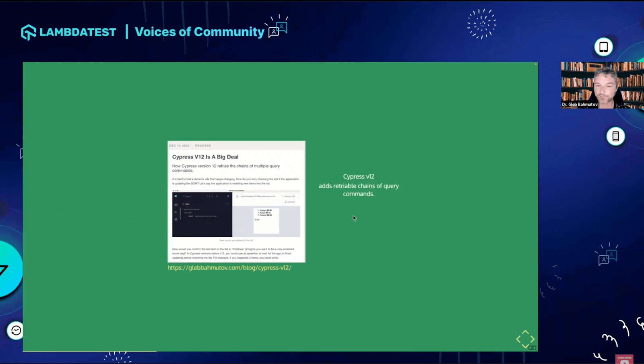
Task: Click the Cypress V12 blog post screenshot
Action: (x=236, y=202)
